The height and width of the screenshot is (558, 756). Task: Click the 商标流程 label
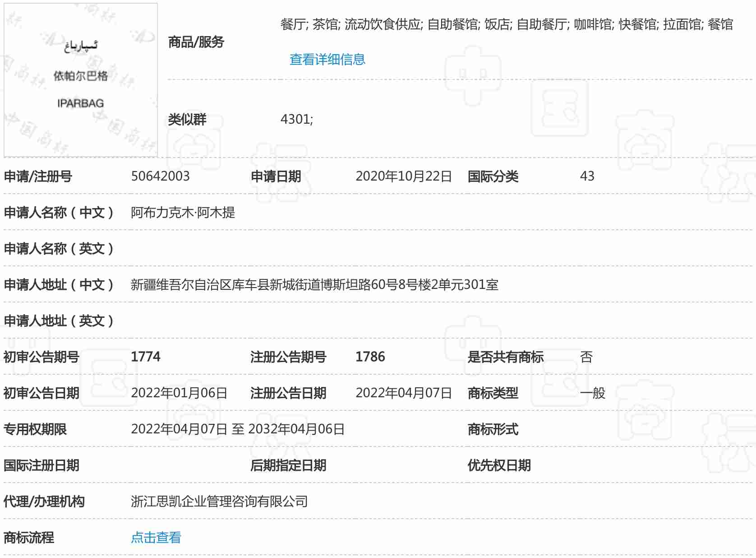(x=29, y=537)
